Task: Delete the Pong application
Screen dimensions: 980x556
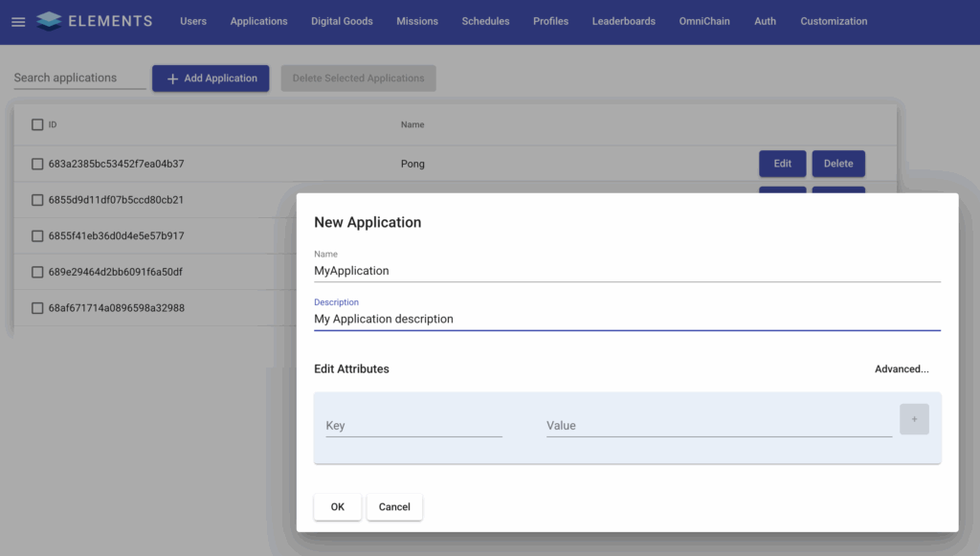Action: (x=838, y=164)
